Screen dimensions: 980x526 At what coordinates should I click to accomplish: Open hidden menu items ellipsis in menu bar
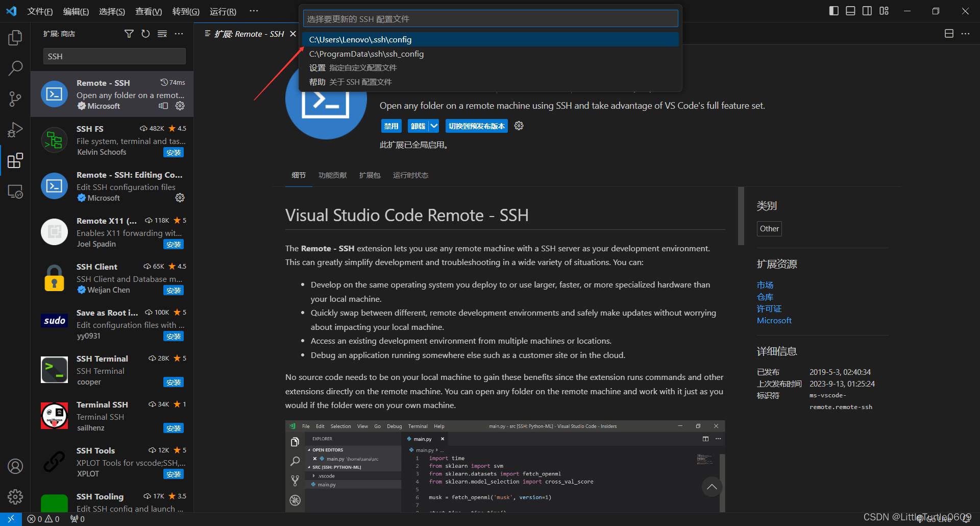pos(254,11)
